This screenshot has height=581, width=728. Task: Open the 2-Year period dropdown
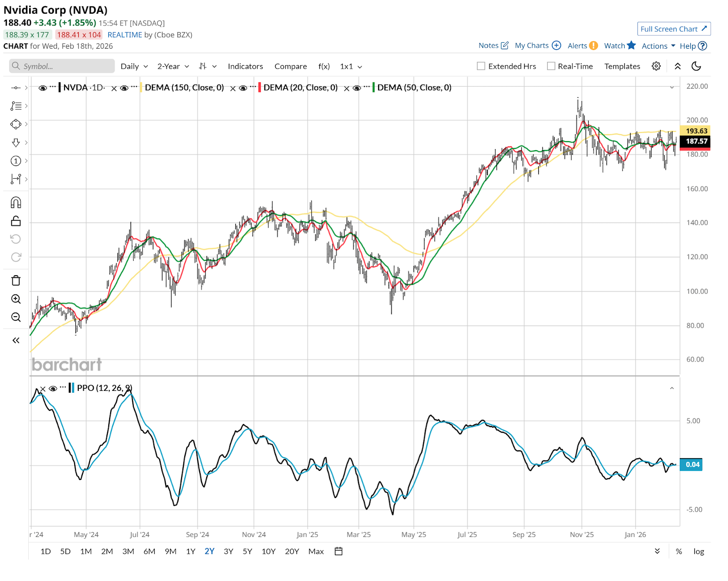[x=173, y=66]
